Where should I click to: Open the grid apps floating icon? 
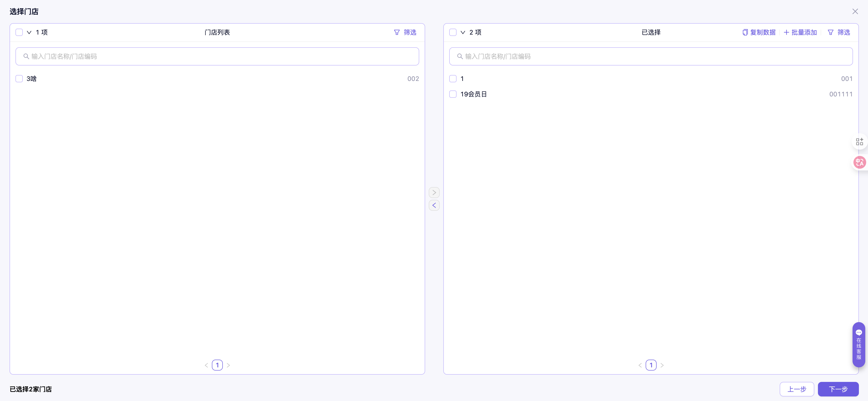[x=859, y=142]
